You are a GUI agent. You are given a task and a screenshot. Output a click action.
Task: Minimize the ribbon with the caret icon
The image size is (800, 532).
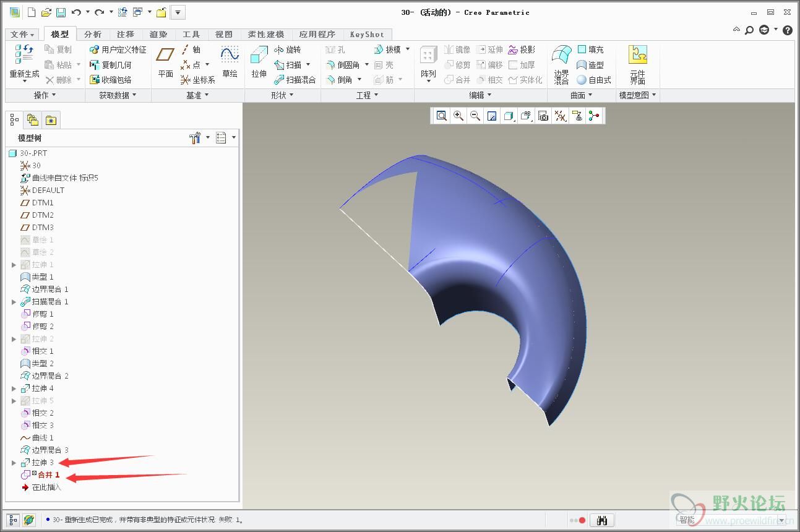click(x=736, y=30)
